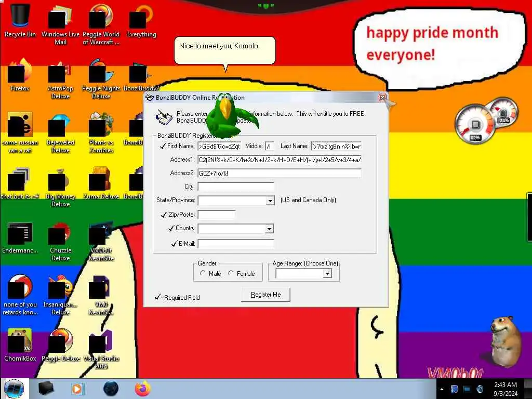Screen dimensions: 532x399
Task: Open Big Money Deluxe desktop icon
Action: [60, 187]
